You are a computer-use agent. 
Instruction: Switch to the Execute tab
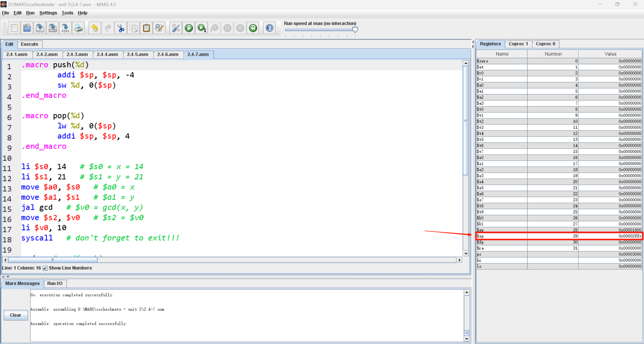point(29,44)
